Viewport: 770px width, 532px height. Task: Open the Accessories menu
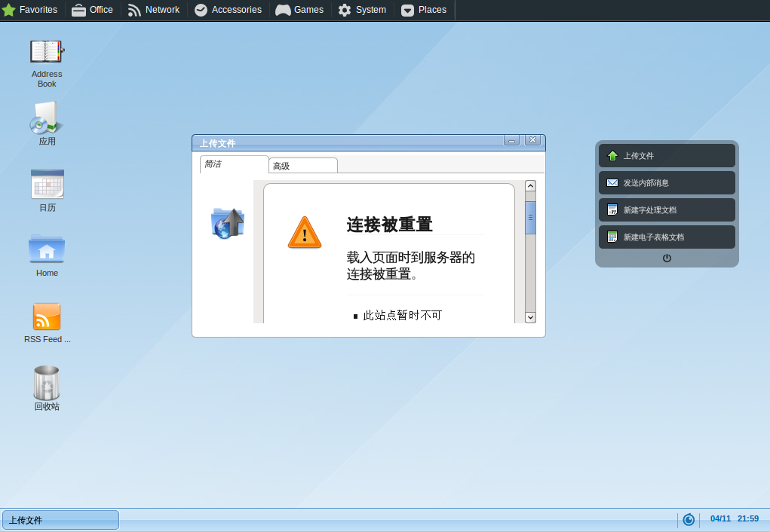(x=229, y=10)
